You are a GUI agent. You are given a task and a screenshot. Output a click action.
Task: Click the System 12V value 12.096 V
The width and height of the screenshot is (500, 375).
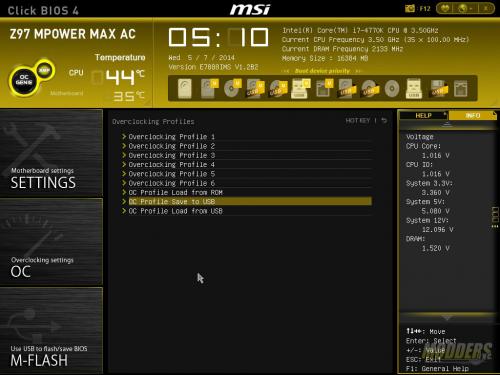click(437, 230)
